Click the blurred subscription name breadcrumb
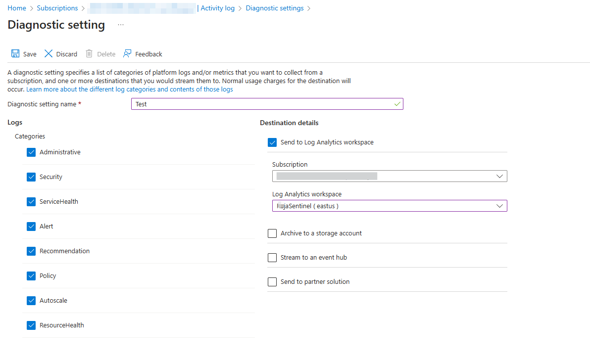Viewport: 590px width, 364px height. [142, 8]
